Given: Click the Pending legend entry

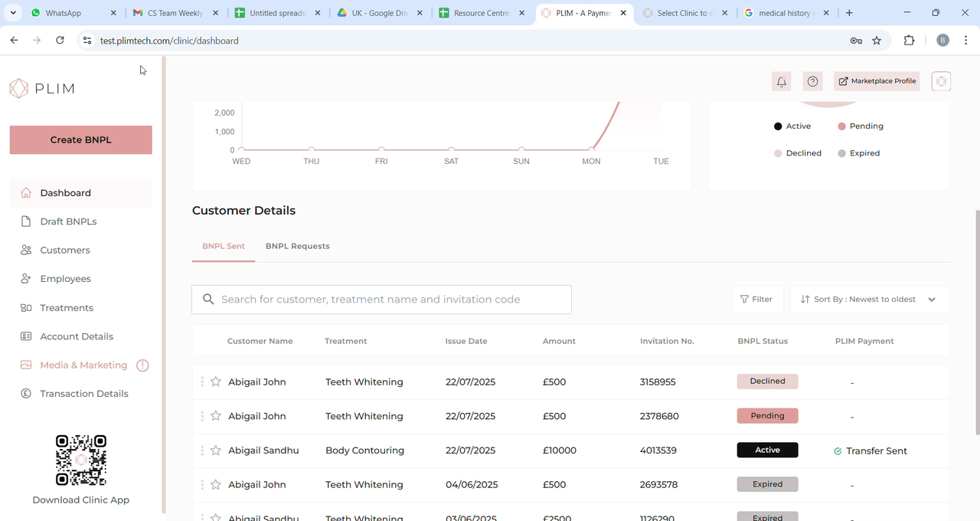Looking at the screenshot, I should coord(861,126).
